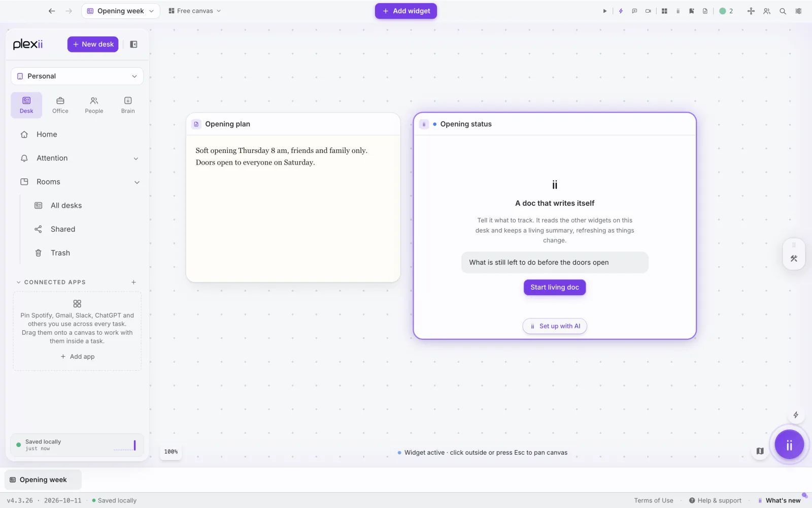Switch to the Office tab

click(x=60, y=105)
